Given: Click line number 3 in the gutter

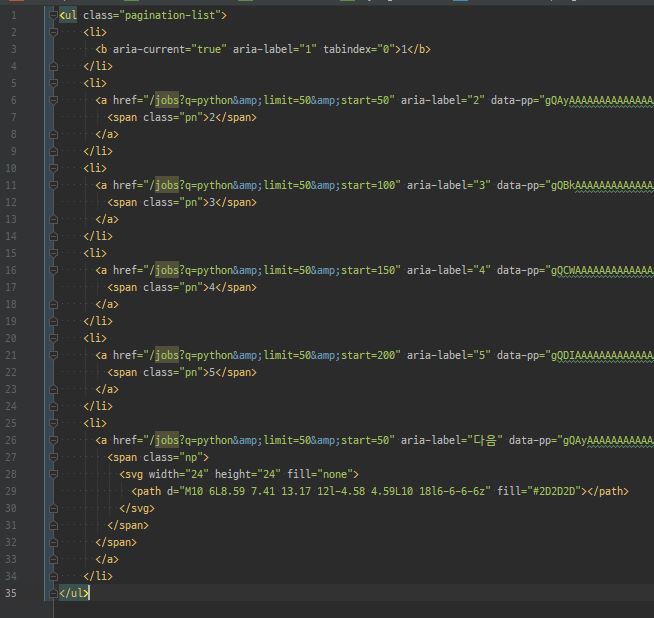Looking at the screenshot, I should 14,49.
